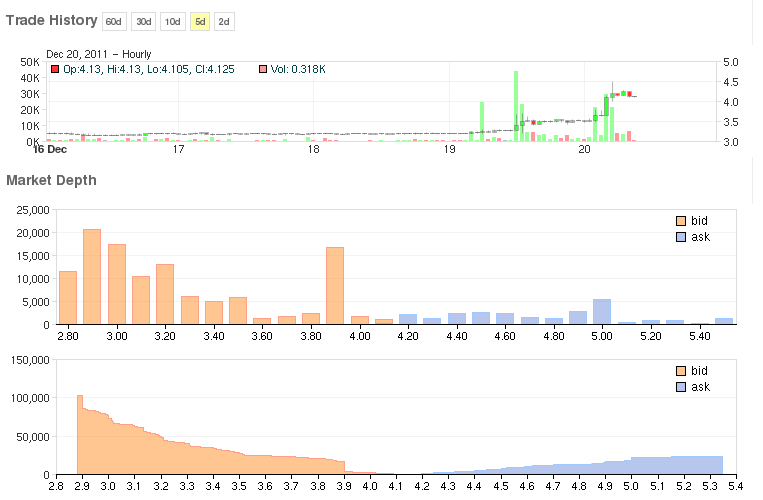
Task: Click the Market Depth heading
Action: pyautogui.click(x=52, y=180)
